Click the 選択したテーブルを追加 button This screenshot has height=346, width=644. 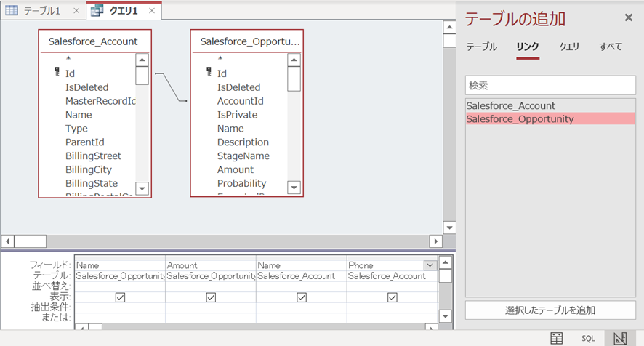[x=550, y=310]
